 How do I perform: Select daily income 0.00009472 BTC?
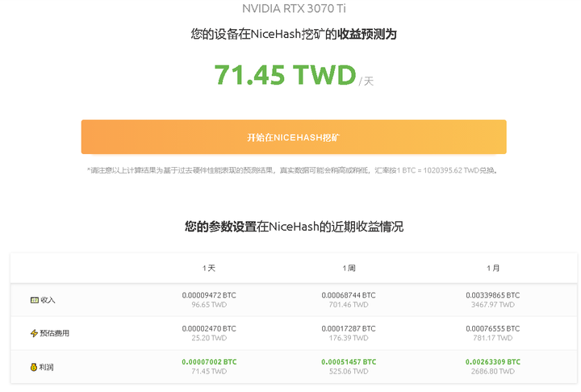coord(209,295)
